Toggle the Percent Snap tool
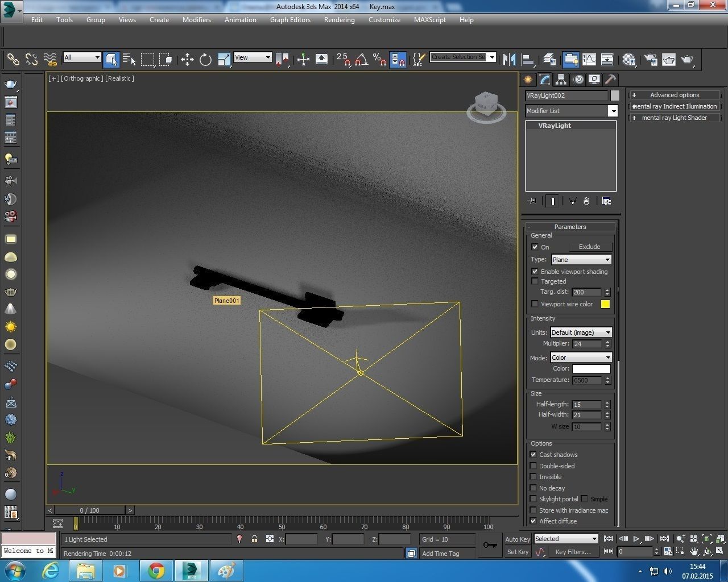Viewport: 728px width, 582px height. 379,59
